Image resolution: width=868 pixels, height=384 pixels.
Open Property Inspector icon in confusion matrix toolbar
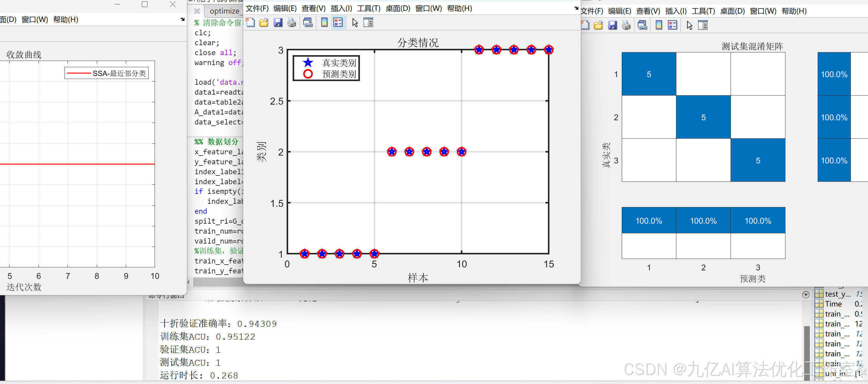click(703, 25)
